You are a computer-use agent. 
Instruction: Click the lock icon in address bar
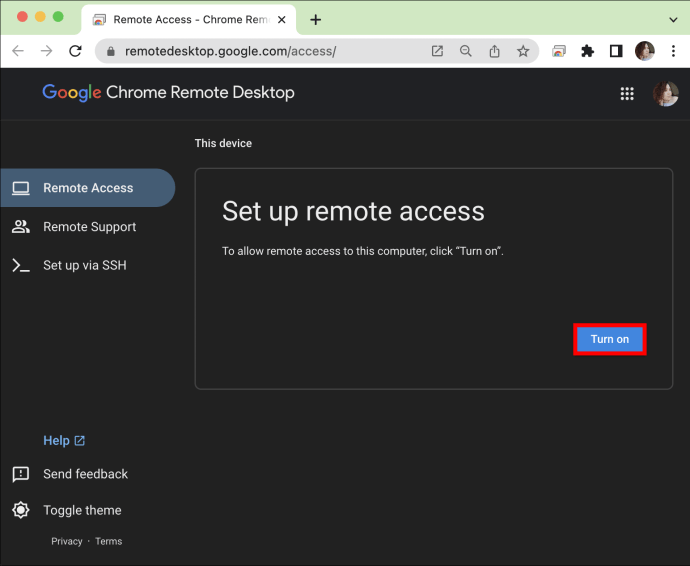(x=111, y=51)
